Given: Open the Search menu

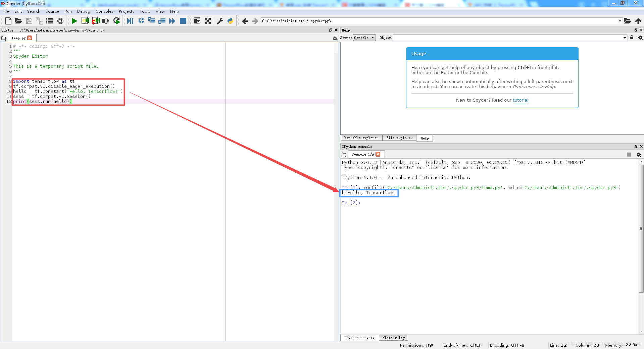Looking at the screenshot, I should click(34, 11).
